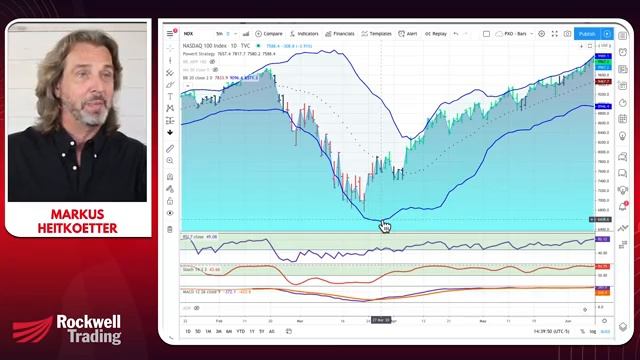
Task: Toggle auto scale at bottom right
Action: pos(605,331)
